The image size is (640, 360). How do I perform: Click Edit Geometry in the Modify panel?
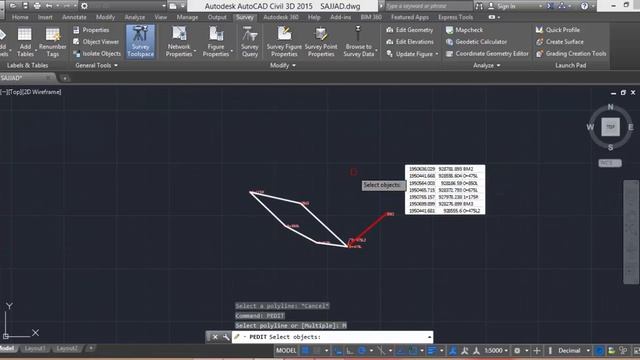[410, 30]
